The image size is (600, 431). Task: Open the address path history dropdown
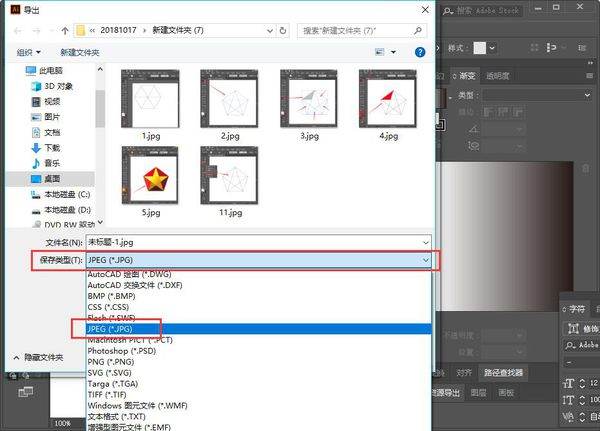click(270, 31)
